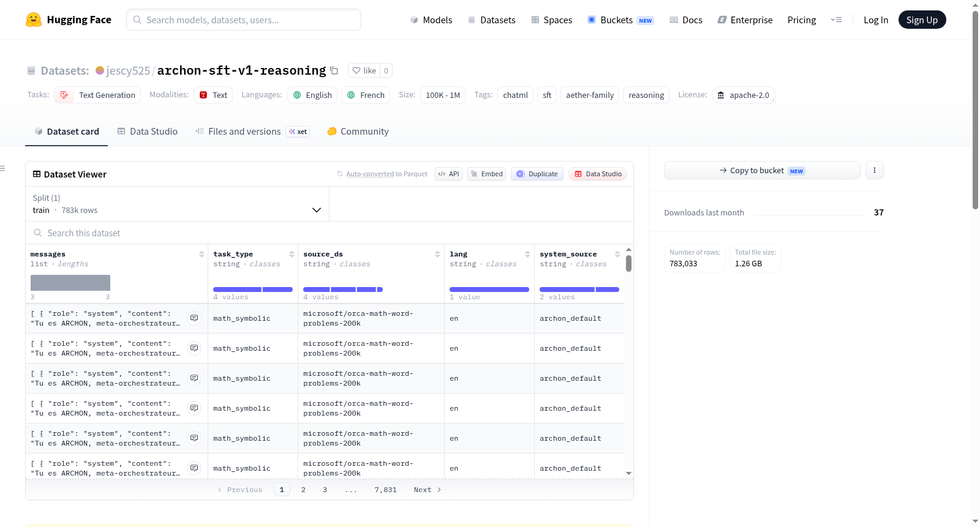This screenshot has width=980, height=527.
Task: Open the Community tab
Action: tap(358, 131)
